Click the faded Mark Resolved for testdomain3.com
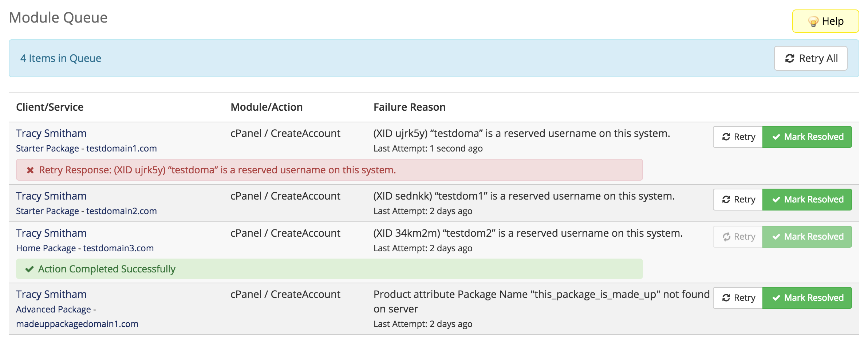The image size is (868, 354). point(807,237)
